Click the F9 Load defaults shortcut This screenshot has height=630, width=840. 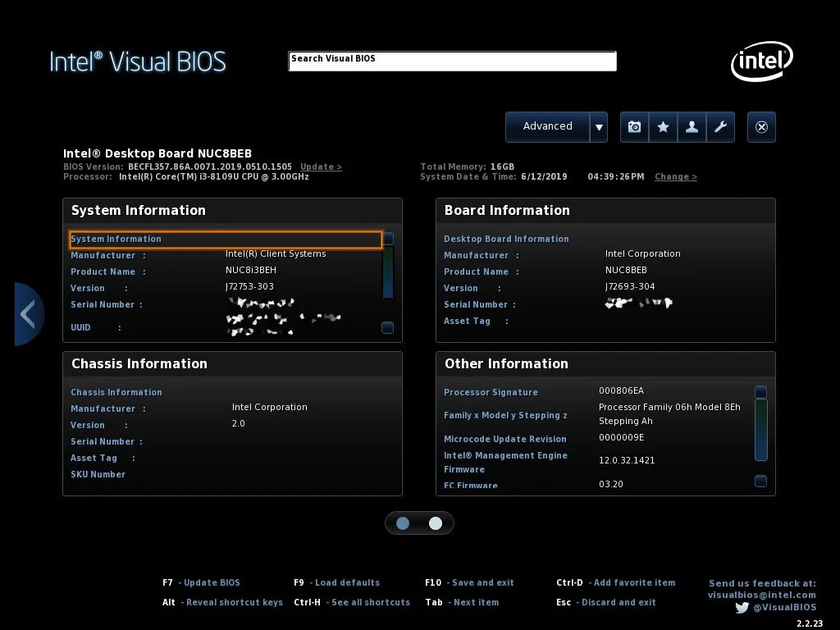tap(336, 583)
